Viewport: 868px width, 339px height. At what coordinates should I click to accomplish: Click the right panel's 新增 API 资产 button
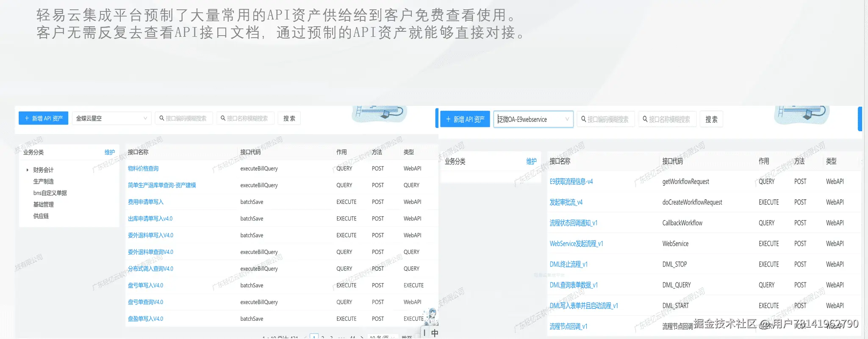(465, 119)
